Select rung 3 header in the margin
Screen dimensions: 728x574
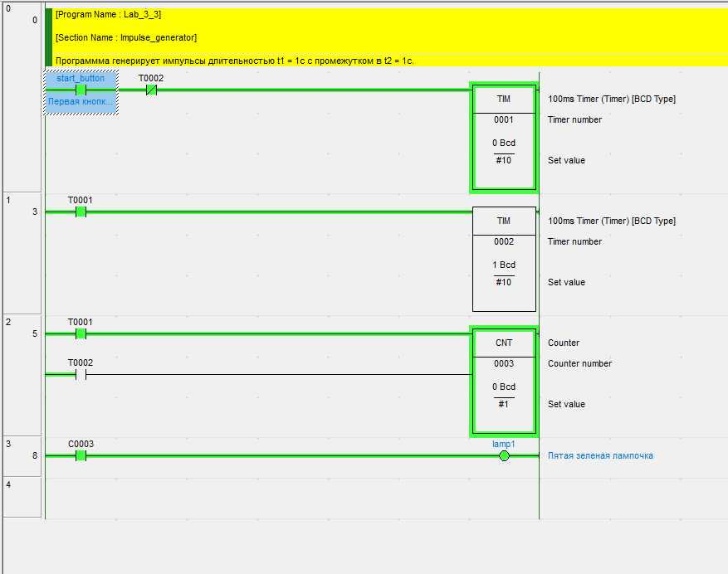[22, 456]
